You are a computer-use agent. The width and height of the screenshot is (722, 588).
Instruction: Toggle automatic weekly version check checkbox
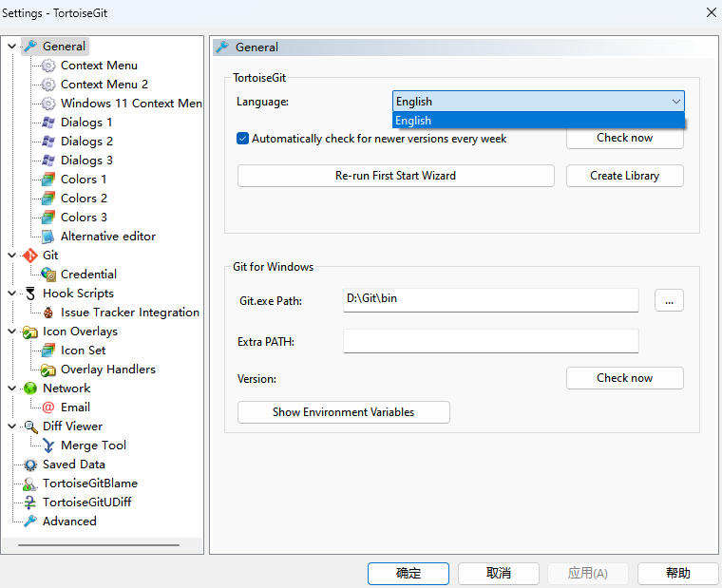coord(242,138)
